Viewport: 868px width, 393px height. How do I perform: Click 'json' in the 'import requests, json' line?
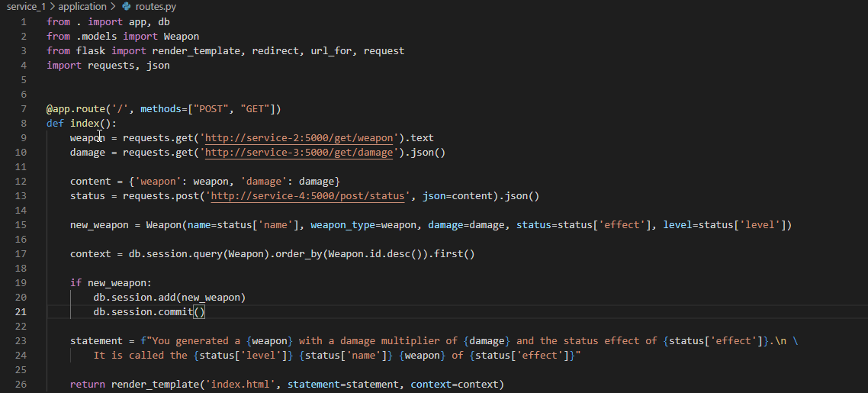(158, 66)
